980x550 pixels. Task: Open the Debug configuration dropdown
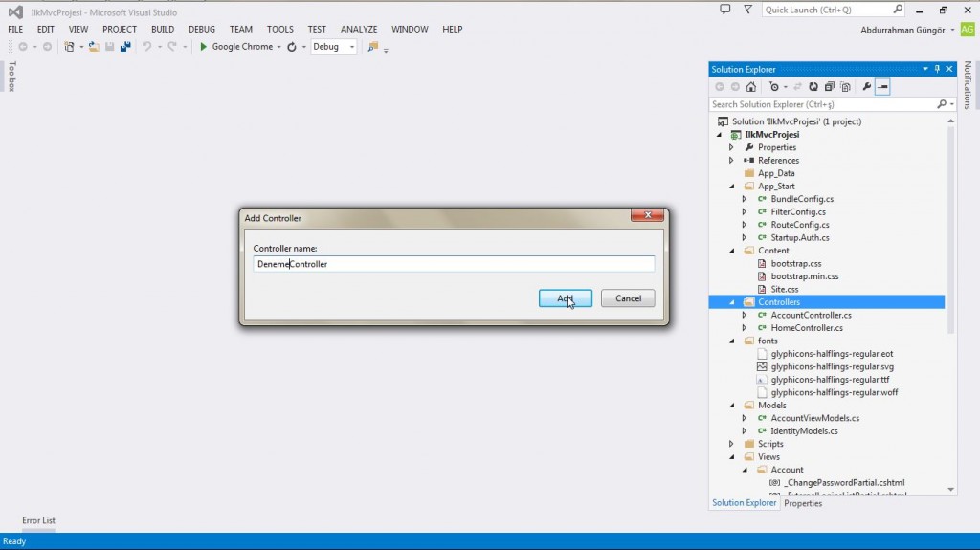tap(352, 46)
